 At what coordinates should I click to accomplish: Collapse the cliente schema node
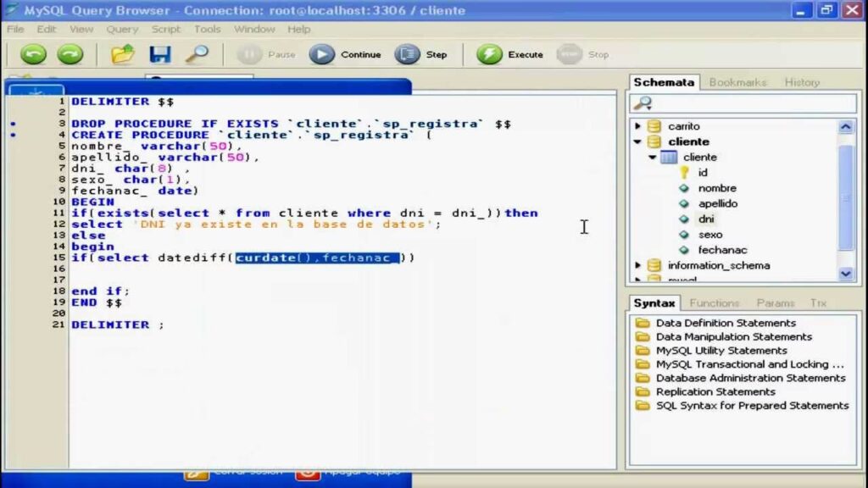(x=638, y=141)
